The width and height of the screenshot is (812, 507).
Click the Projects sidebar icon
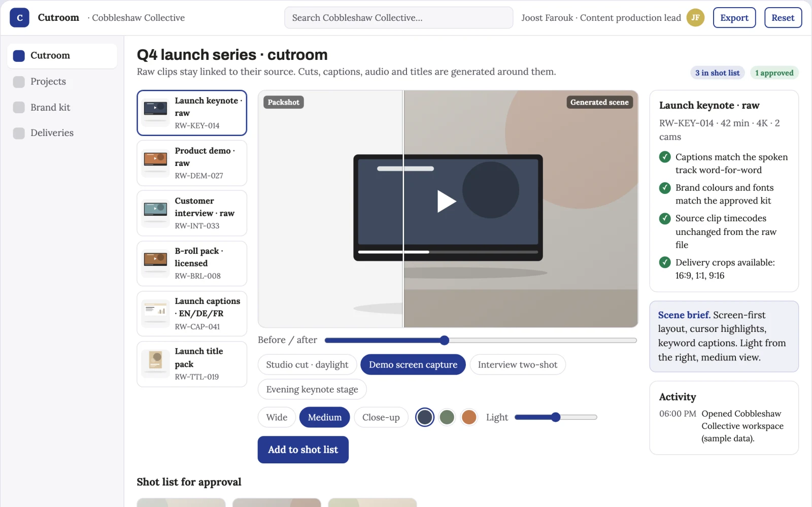pos(19,82)
